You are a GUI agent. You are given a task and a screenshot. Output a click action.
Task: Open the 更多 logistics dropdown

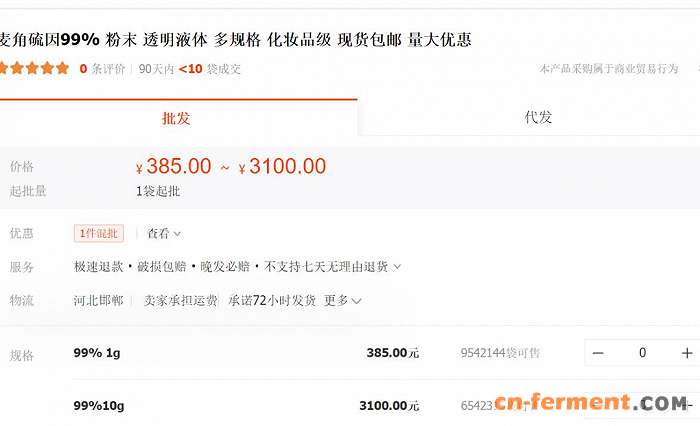click(x=342, y=300)
